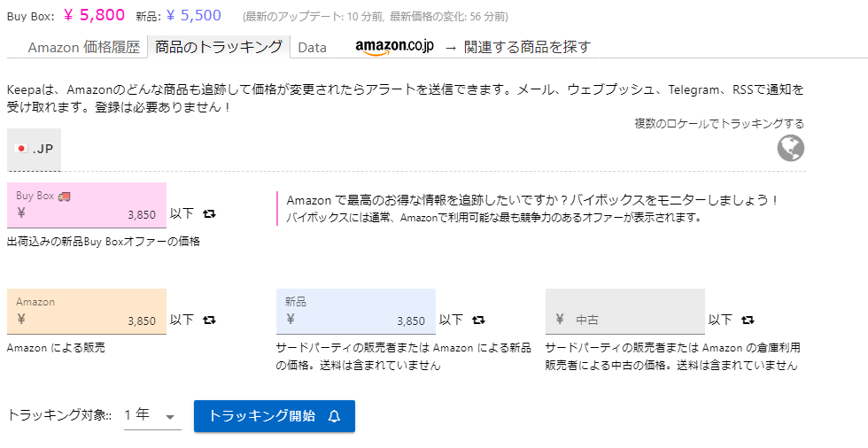Click the 複数のロケールでトラッキングする text

point(718,123)
